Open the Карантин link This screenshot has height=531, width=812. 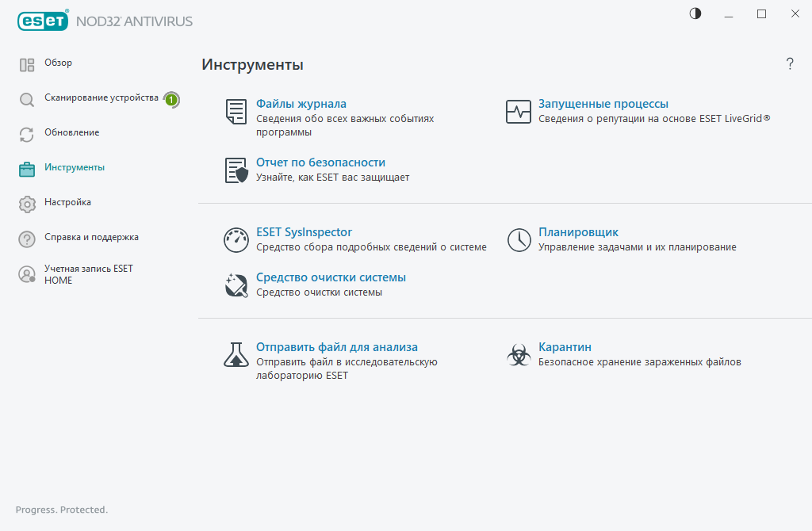click(x=565, y=347)
